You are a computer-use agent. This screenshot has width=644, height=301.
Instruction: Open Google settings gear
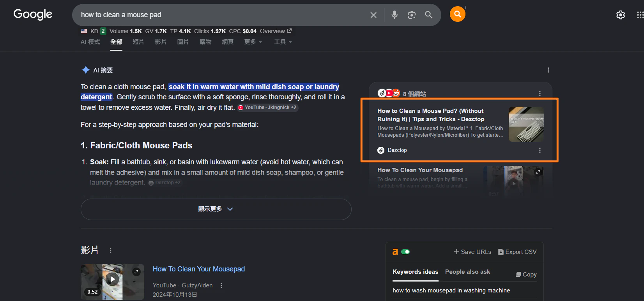point(621,15)
